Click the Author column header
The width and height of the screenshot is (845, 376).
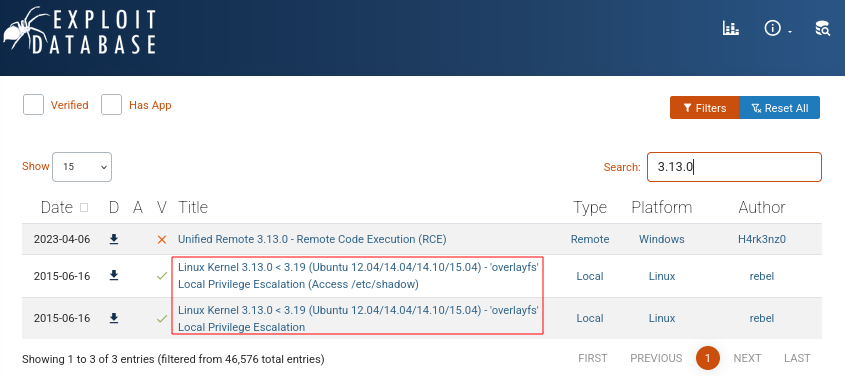tap(761, 207)
